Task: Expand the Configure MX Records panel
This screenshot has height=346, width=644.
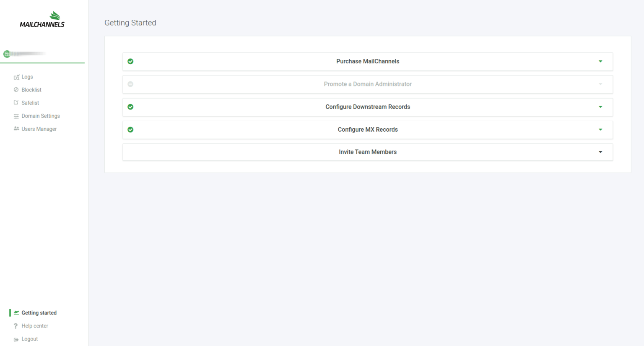Action: click(600, 130)
